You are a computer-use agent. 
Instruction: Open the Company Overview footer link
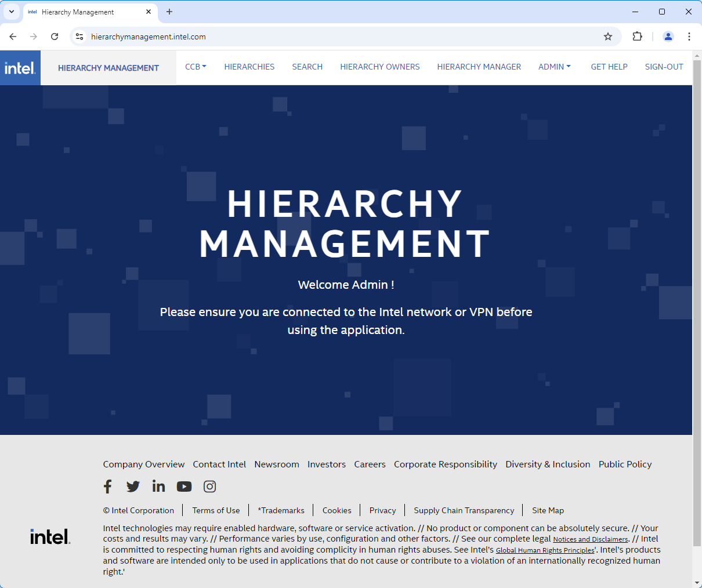pos(144,464)
